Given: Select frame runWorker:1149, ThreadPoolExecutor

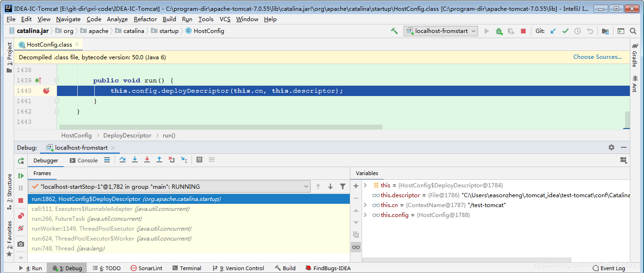Looking at the screenshot, I should pyautogui.click(x=189, y=229).
